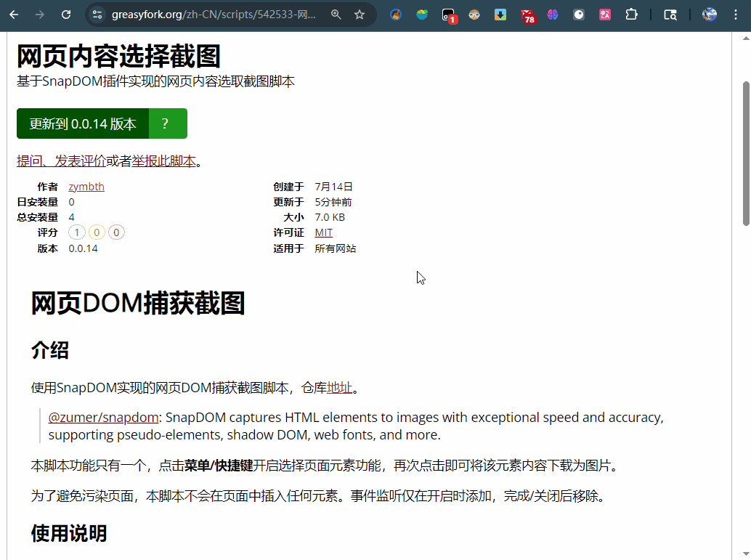The height and width of the screenshot is (560, 751).
Task: Click the zoom magnifier icon in address bar
Action: click(x=336, y=15)
